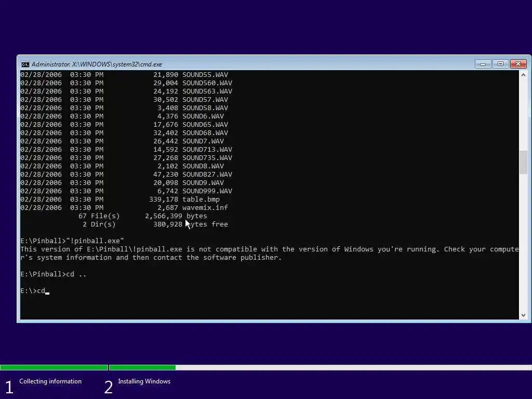The image size is (532, 399).
Task: Click the vertical scrollbar thumb
Action: [523, 162]
